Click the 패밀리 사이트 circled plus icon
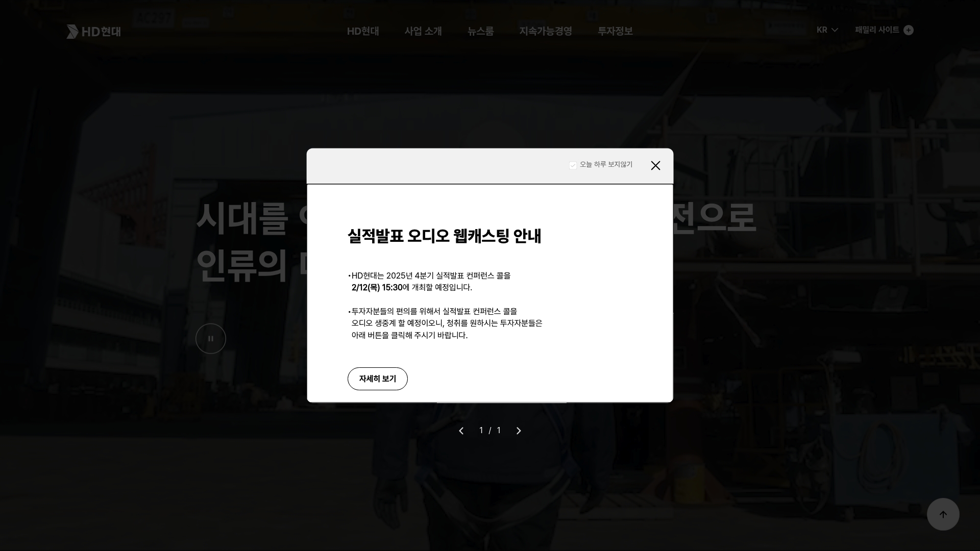This screenshot has height=551, width=980. point(909,30)
